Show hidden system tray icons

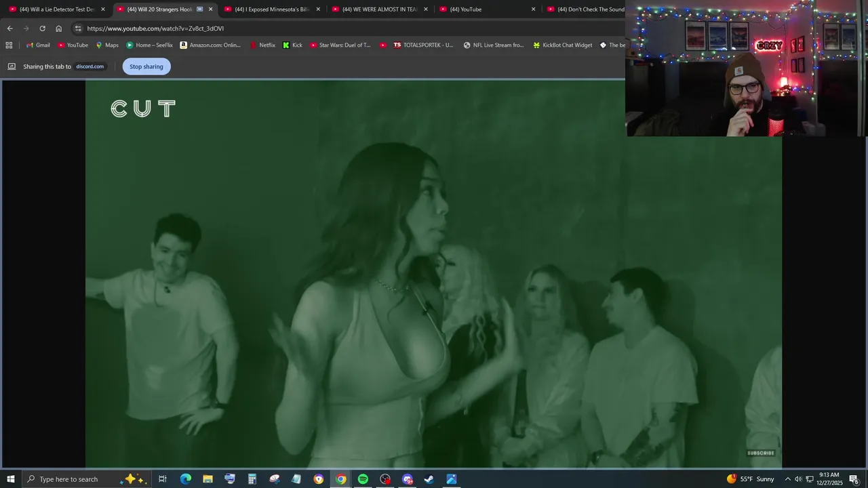787,479
